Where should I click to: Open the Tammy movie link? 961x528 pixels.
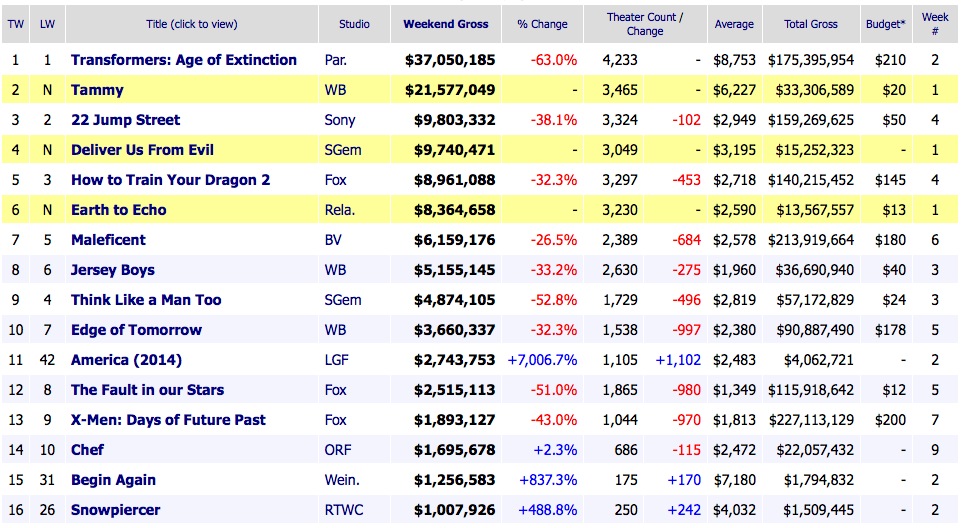click(x=97, y=90)
